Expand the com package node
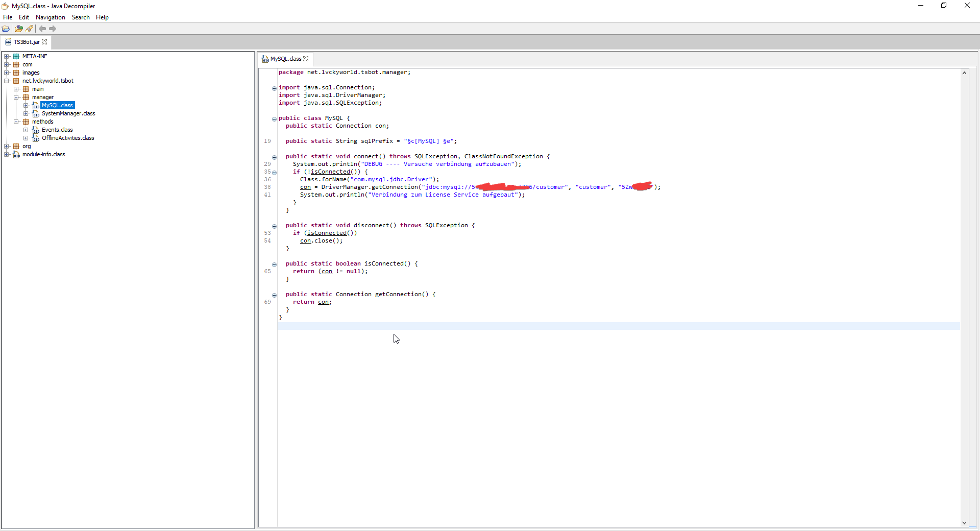This screenshot has width=980, height=531. [x=7, y=65]
